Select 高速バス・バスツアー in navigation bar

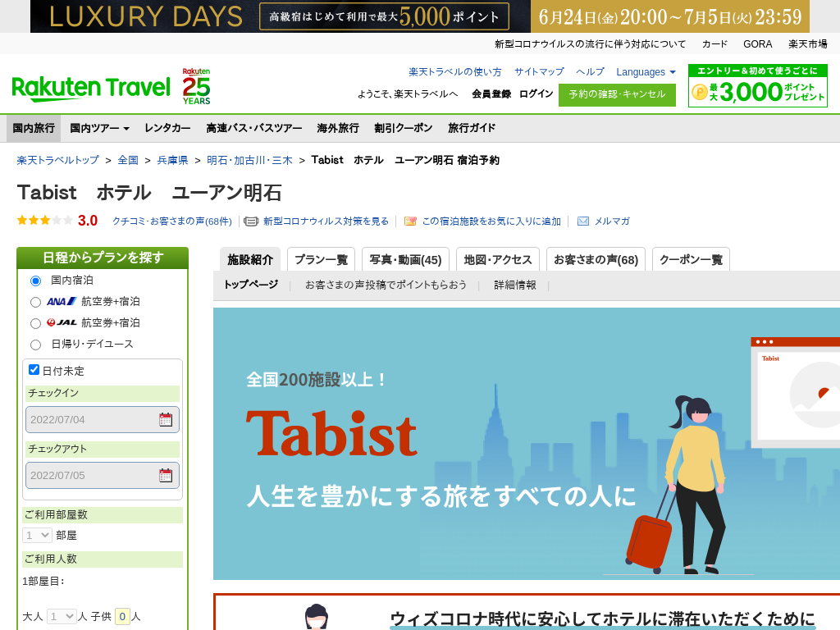[x=254, y=128]
